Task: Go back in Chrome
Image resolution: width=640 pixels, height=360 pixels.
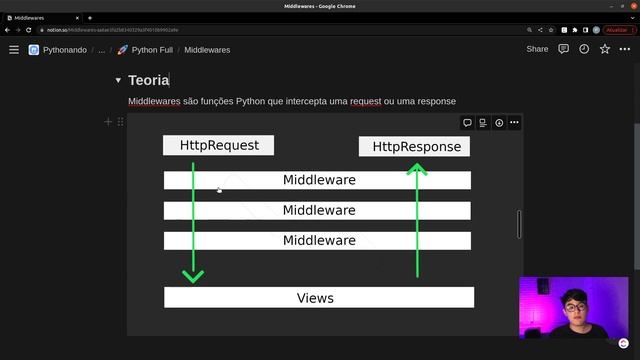Action: coord(7,30)
